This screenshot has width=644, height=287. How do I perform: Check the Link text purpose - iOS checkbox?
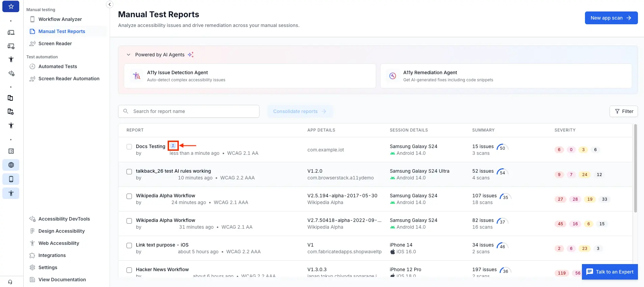click(x=129, y=246)
